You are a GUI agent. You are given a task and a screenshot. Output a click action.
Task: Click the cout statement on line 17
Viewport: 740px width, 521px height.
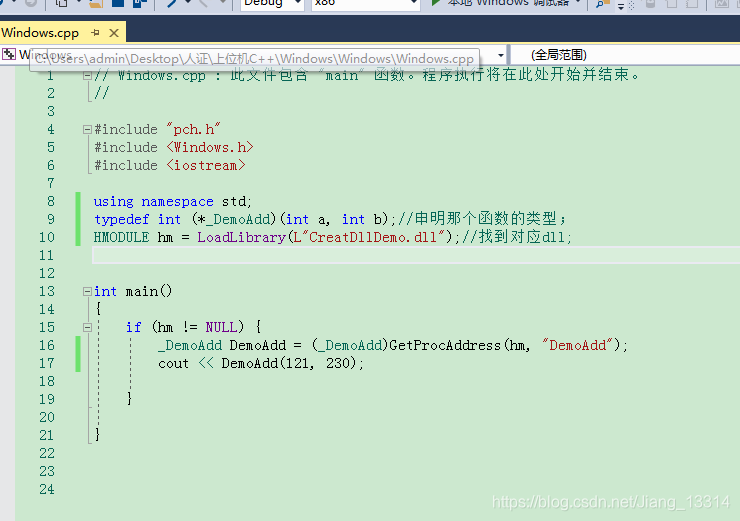[x=261, y=363]
